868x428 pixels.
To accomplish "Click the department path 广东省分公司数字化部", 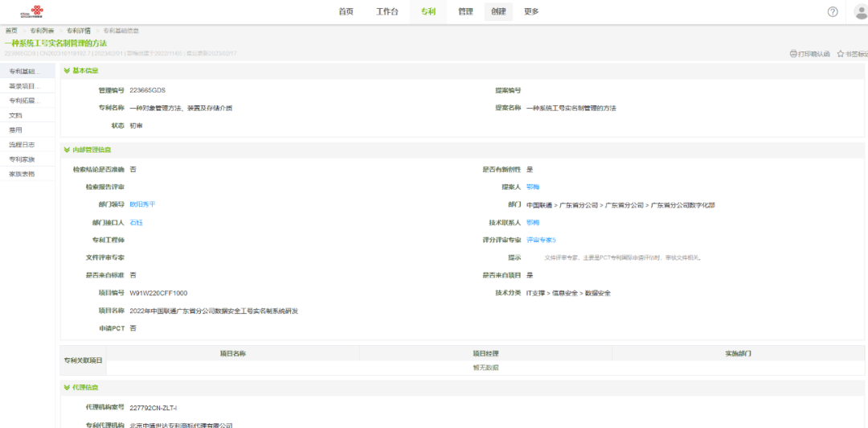I will point(682,204).
